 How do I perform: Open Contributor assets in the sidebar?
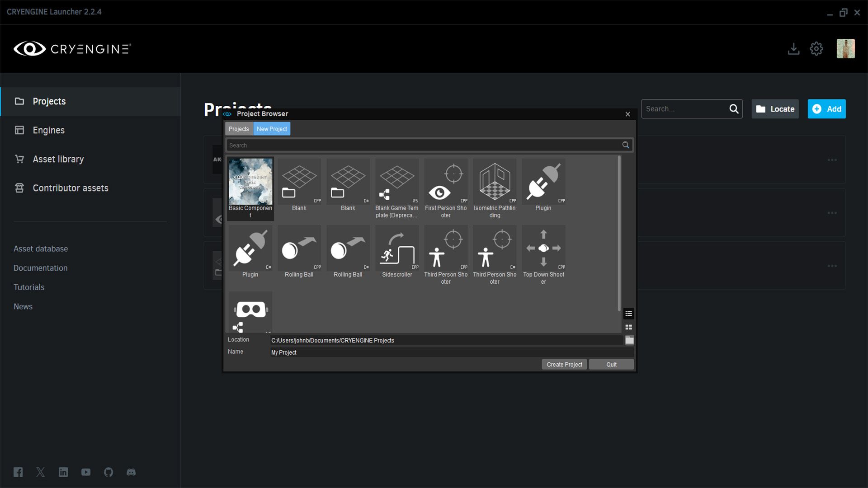(90, 188)
